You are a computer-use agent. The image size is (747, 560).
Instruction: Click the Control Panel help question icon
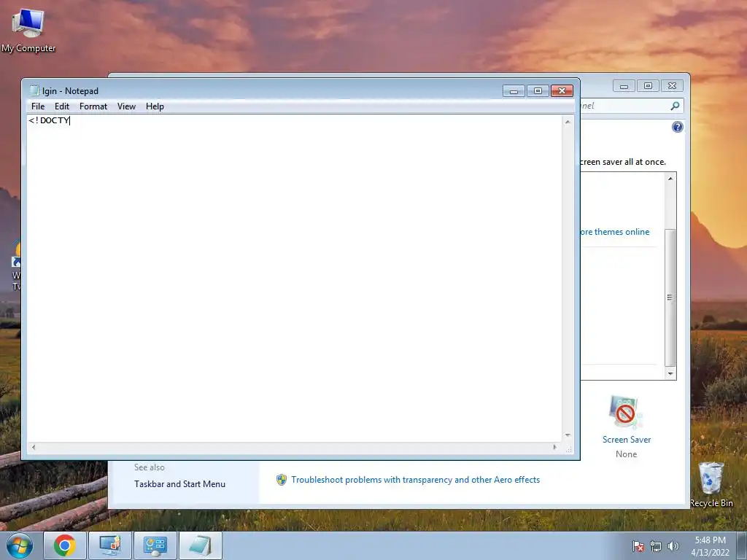click(x=678, y=127)
